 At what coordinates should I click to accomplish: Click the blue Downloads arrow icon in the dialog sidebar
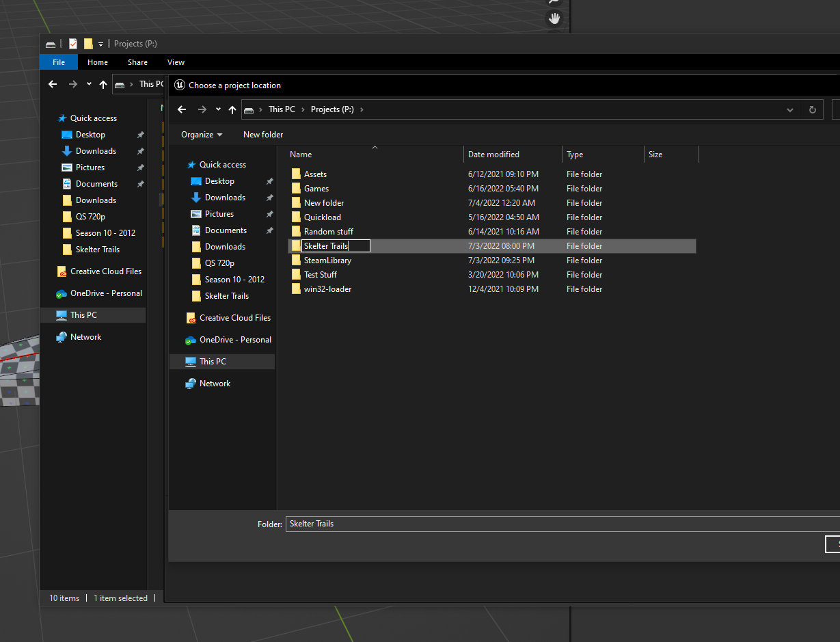196,198
